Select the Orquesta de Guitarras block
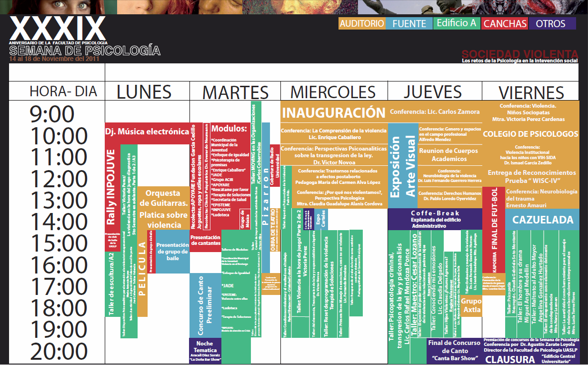588x365 pixels. [x=163, y=198]
